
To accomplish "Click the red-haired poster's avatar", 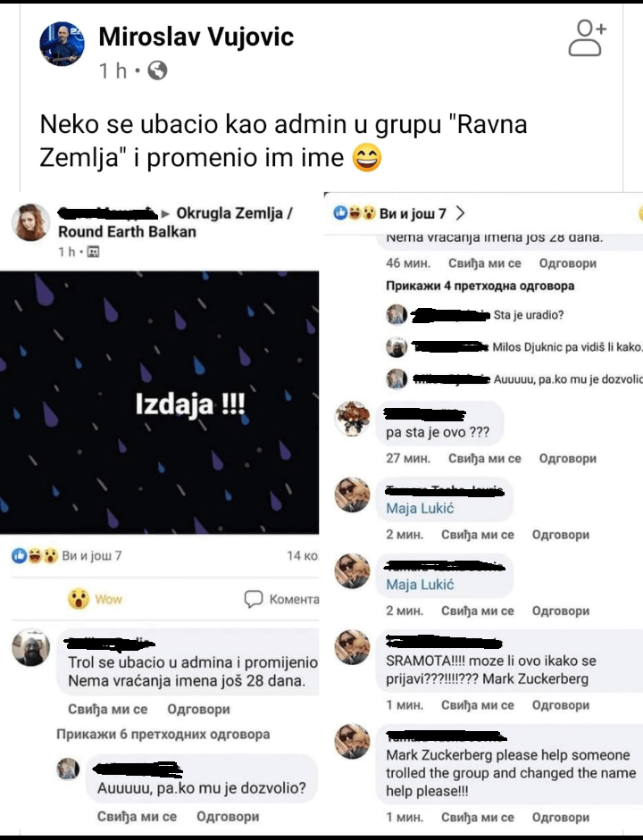I will click(30, 222).
